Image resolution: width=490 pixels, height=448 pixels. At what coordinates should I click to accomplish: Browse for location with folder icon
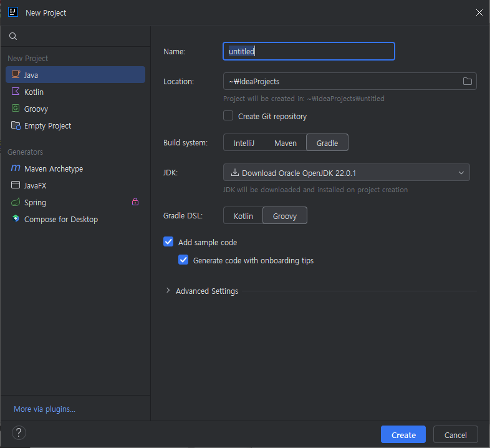tap(468, 81)
